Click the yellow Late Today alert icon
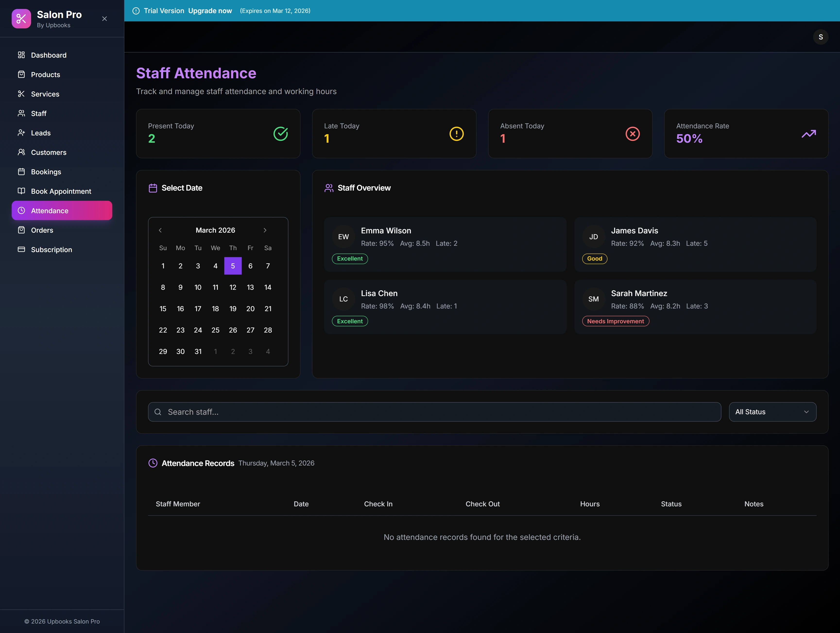The width and height of the screenshot is (840, 633). click(x=456, y=134)
